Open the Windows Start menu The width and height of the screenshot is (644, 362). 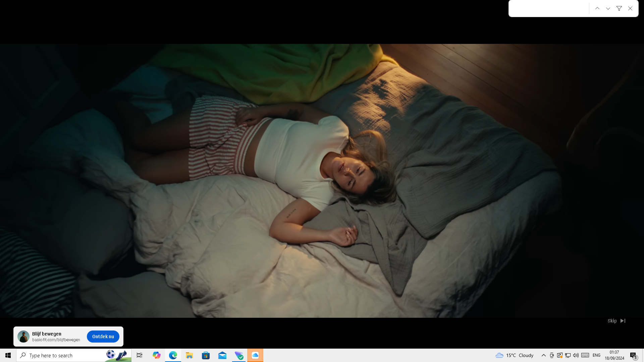(x=8, y=355)
